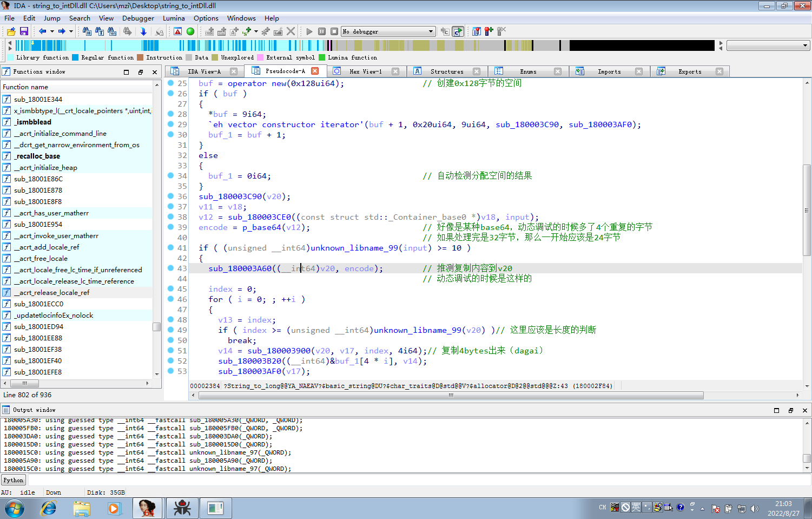Open the Lumina menu
812x519 pixels.
tap(174, 18)
